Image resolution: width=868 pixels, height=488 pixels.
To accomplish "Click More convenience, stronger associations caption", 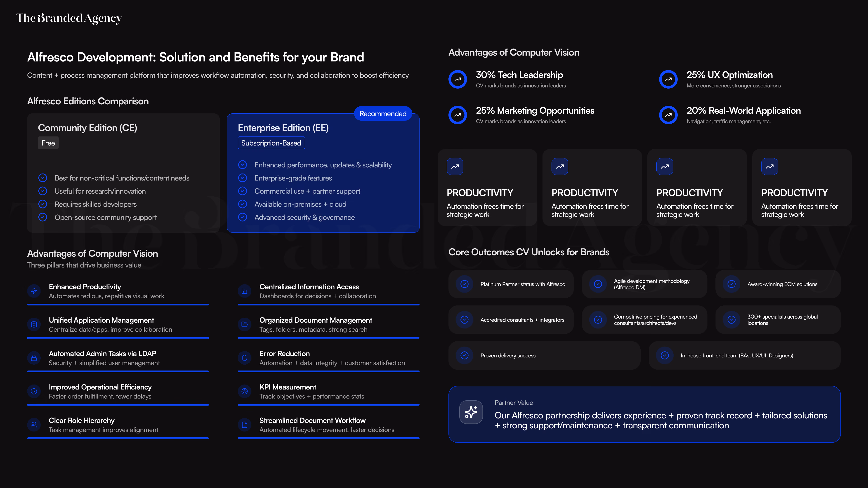I will pos(734,86).
